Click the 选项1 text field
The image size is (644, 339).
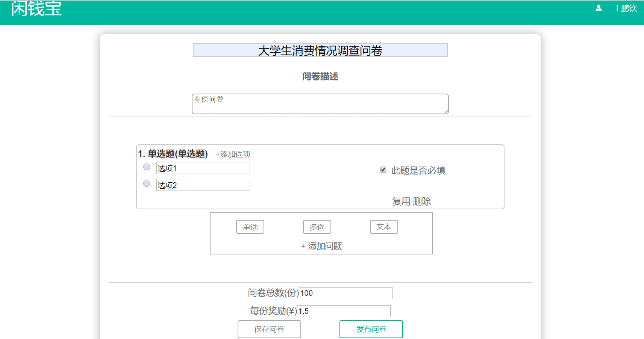click(x=203, y=168)
